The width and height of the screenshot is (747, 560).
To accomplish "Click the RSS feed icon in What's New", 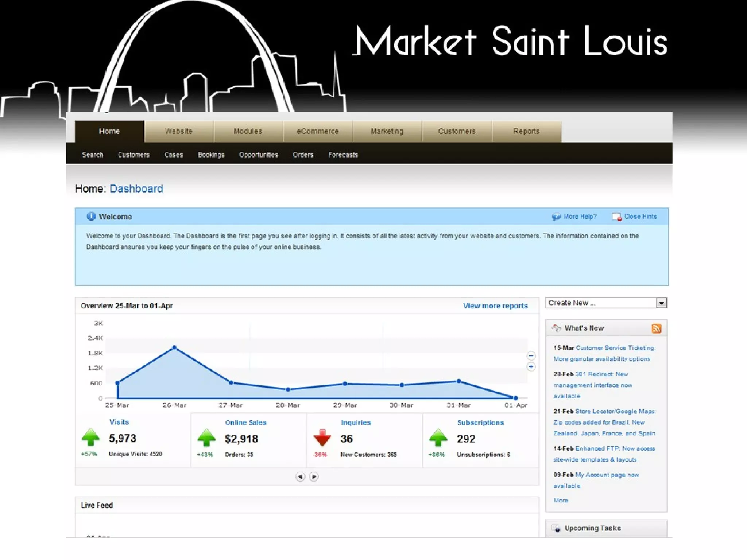I will 656,328.
